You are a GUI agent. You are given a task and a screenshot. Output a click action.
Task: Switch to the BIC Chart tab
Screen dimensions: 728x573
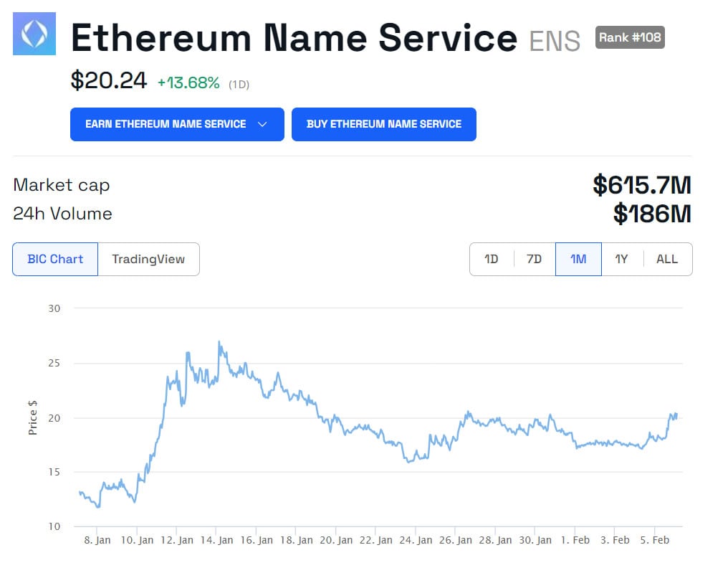[55, 259]
